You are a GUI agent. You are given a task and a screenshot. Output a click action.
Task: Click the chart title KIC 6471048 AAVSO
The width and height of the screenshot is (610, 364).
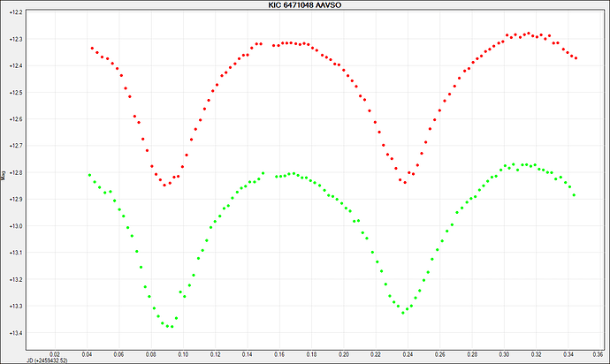pyautogui.click(x=305, y=5)
